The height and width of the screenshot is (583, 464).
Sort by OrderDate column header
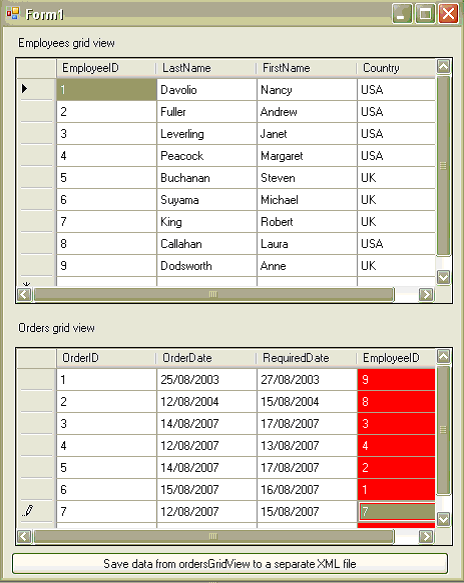[x=206, y=358]
